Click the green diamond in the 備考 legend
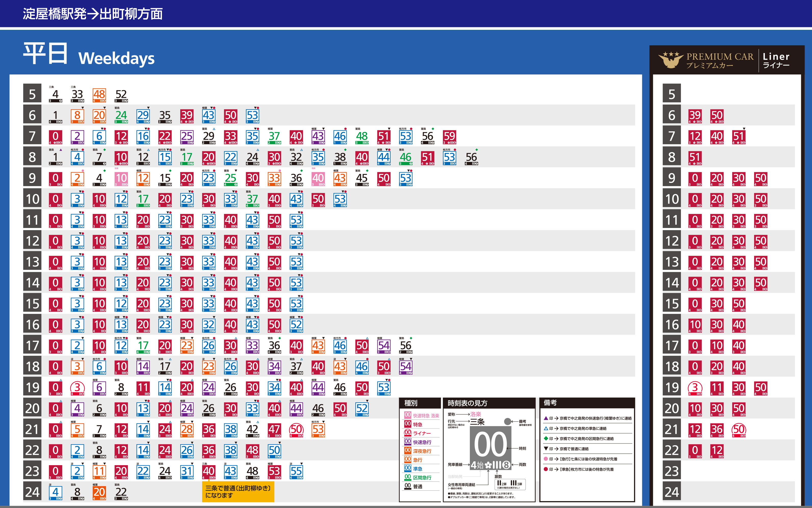The height and width of the screenshot is (508, 812). click(x=546, y=438)
